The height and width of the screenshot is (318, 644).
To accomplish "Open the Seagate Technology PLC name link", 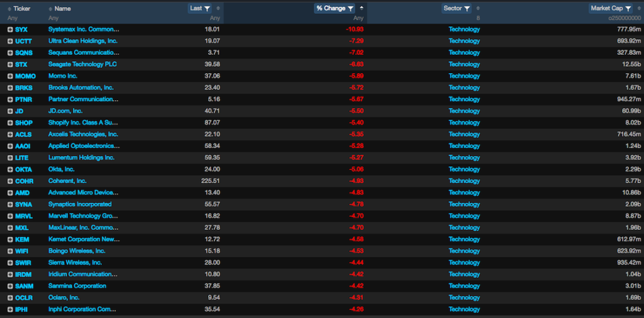I will (82, 64).
